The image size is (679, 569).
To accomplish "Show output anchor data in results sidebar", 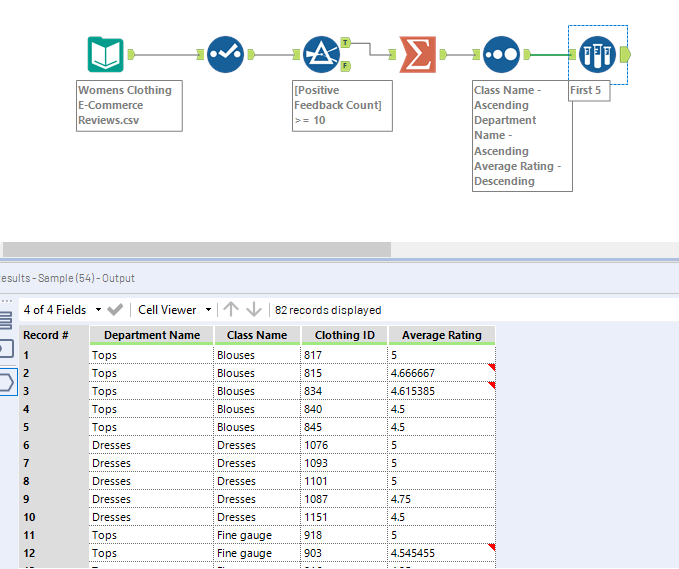I will [5, 381].
